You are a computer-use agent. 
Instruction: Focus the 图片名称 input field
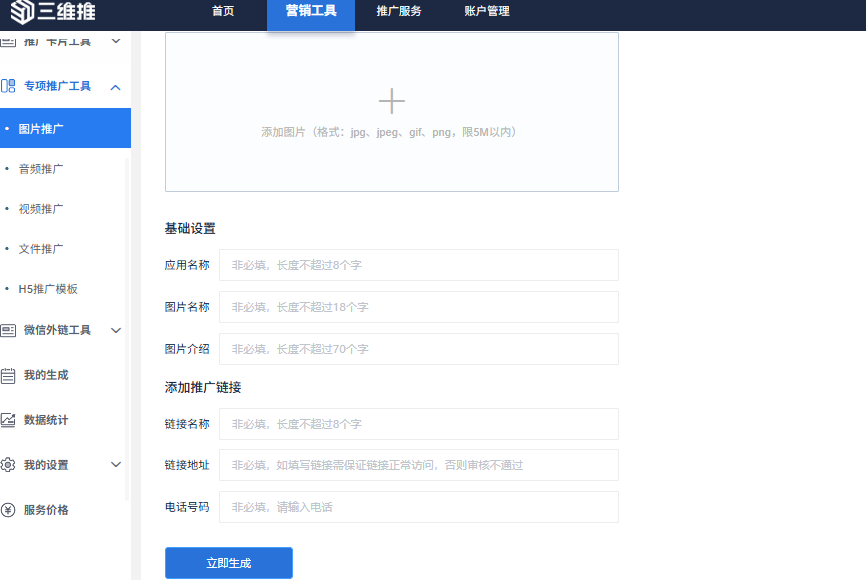(x=419, y=307)
